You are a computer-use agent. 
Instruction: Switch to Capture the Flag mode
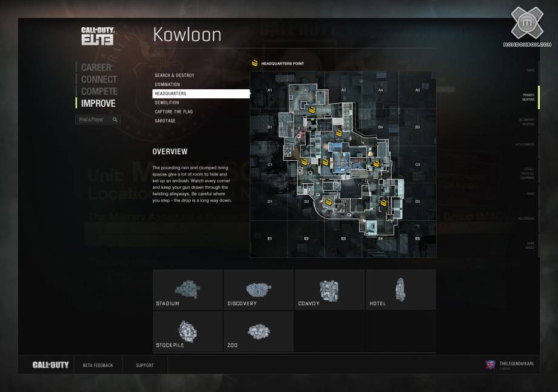[173, 112]
